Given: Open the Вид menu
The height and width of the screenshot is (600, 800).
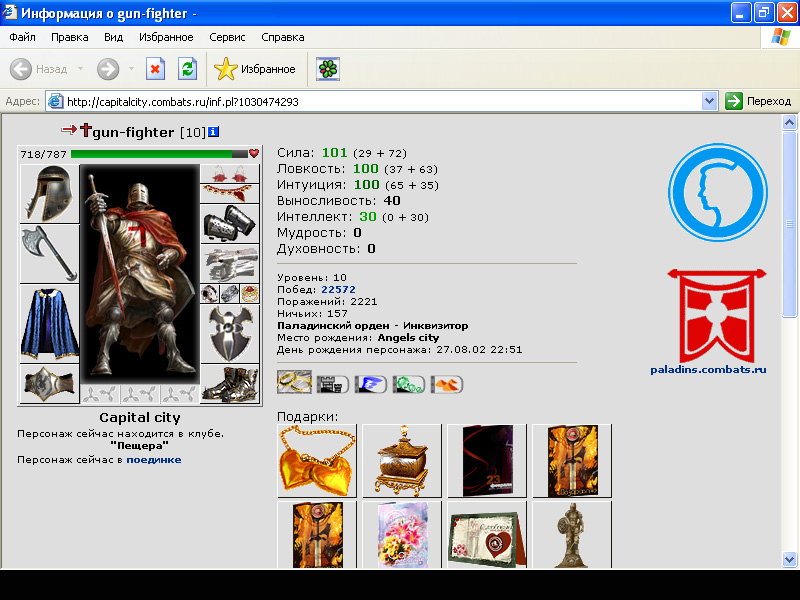Looking at the screenshot, I should pos(113,37).
